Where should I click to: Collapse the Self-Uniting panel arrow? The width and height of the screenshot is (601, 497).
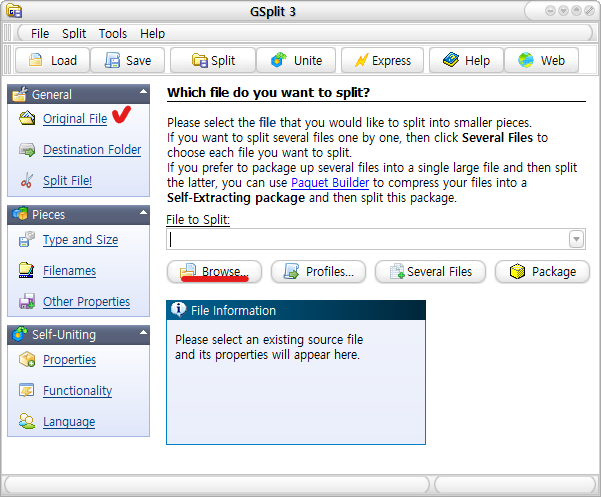(143, 332)
